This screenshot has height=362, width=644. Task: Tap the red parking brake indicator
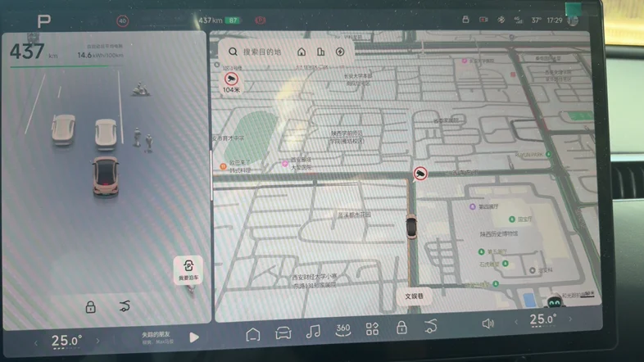click(x=260, y=20)
